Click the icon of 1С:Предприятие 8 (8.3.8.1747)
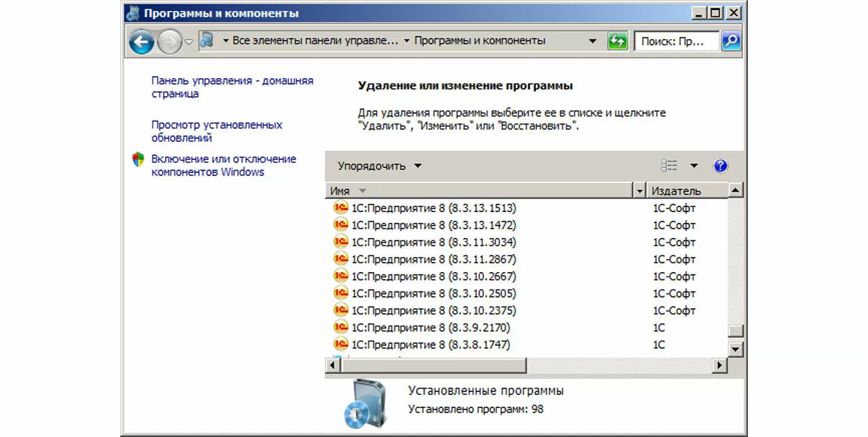This screenshot has width=868, height=437. pyautogui.click(x=341, y=344)
